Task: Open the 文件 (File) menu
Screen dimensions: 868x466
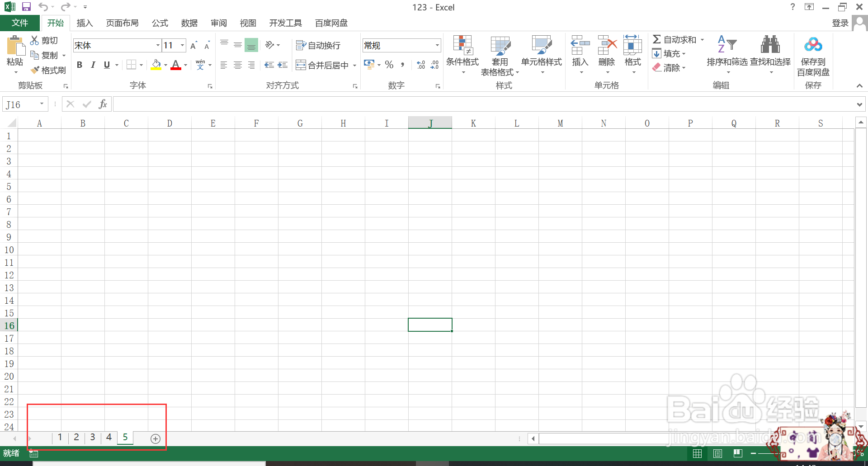Action: click(x=20, y=23)
